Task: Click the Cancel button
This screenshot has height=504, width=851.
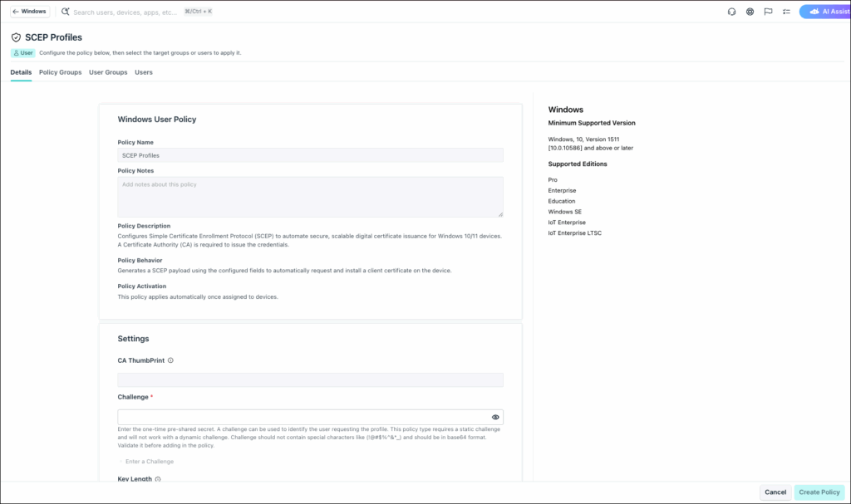Action: (x=775, y=492)
